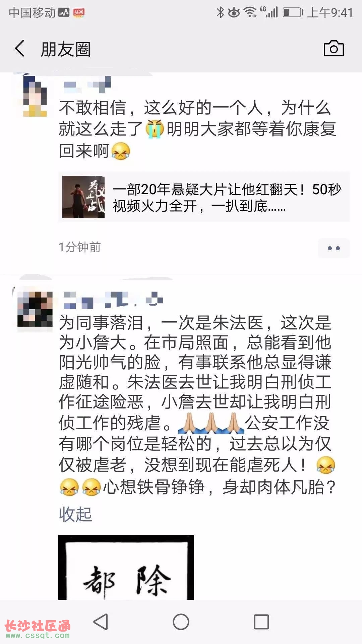Tap the 朋友圈 title in the header
Viewport: 362px width, 644px height.
point(66,49)
